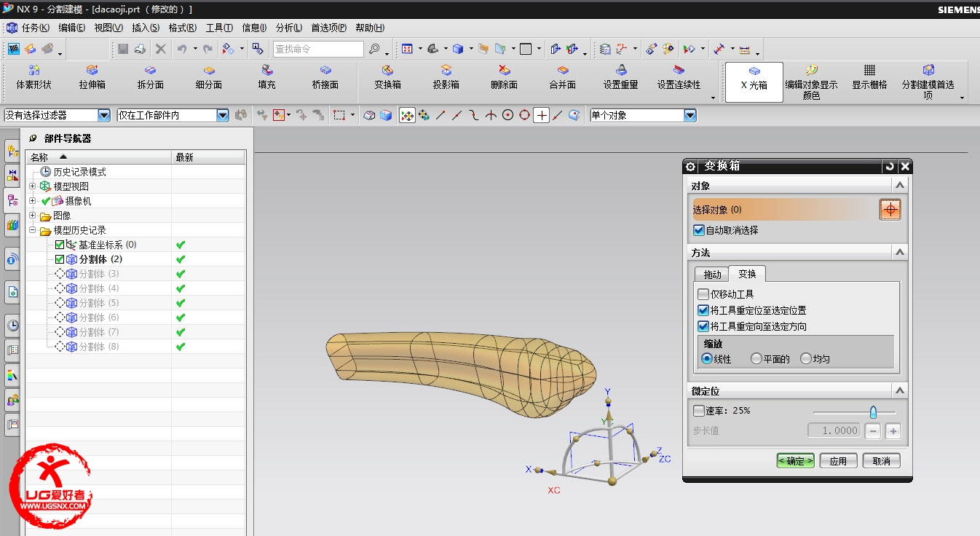Collapse the 模型历史记录 folder node
Screen dimensions: 980x536
click(x=33, y=230)
